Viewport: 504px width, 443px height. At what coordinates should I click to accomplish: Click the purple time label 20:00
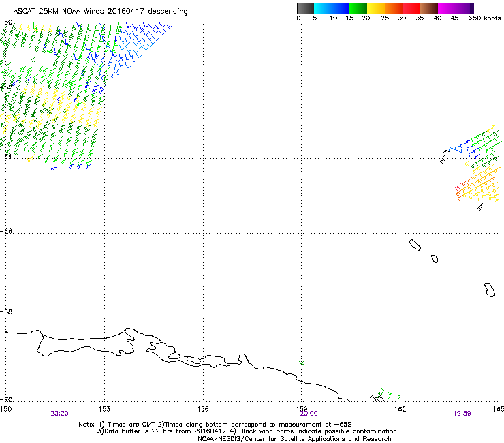coord(309,414)
